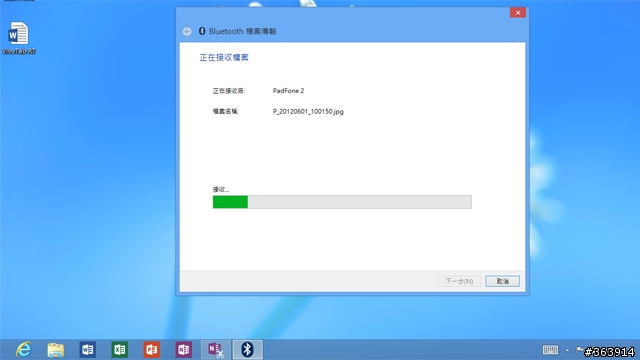Viewport: 640px width, 360px height.
Task: Go back using the dialog back arrow
Action: pos(187,31)
